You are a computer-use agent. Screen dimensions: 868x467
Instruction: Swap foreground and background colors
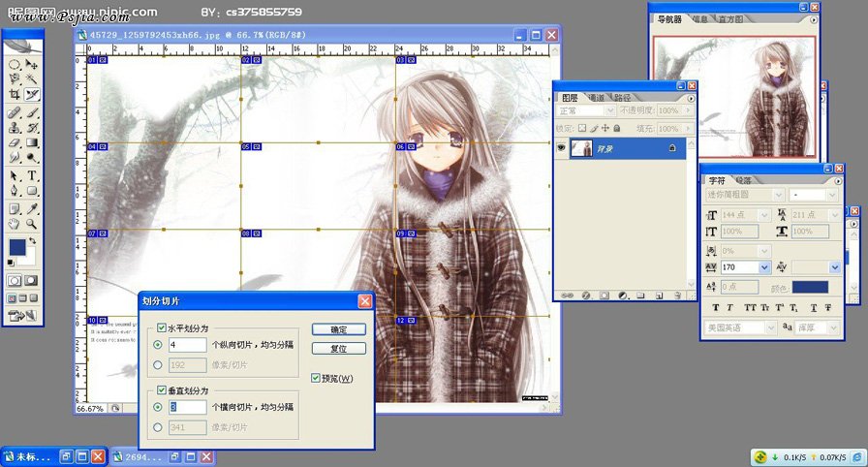(33, 240)
